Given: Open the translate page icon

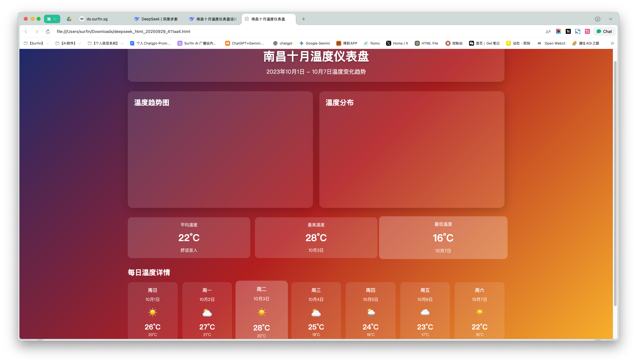Looking at the screenshot, I should click(x=548, y=32).
